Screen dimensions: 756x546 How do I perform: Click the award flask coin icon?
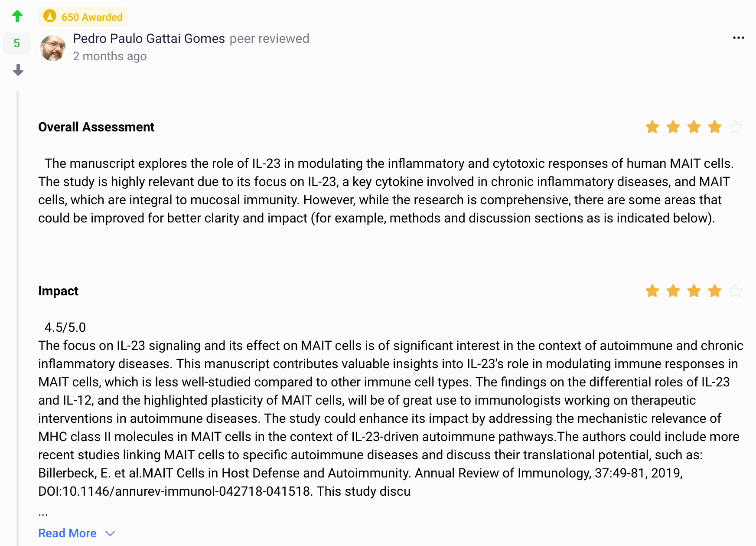(50, 16)
